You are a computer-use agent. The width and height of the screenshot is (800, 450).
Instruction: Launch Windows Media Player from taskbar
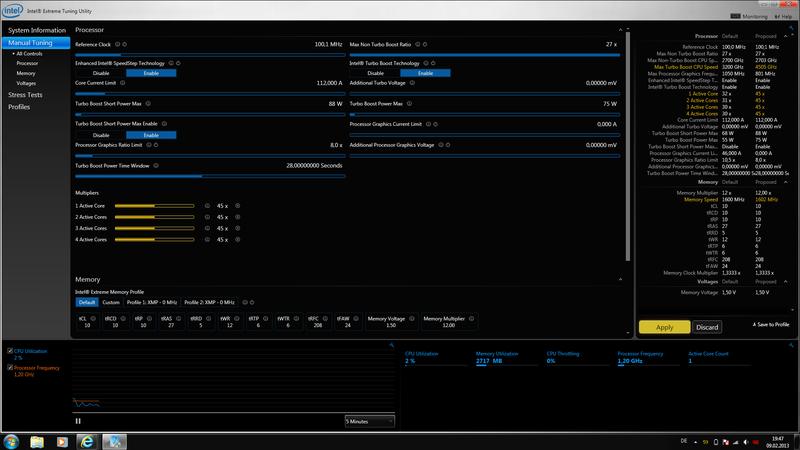tap(62, 441)
